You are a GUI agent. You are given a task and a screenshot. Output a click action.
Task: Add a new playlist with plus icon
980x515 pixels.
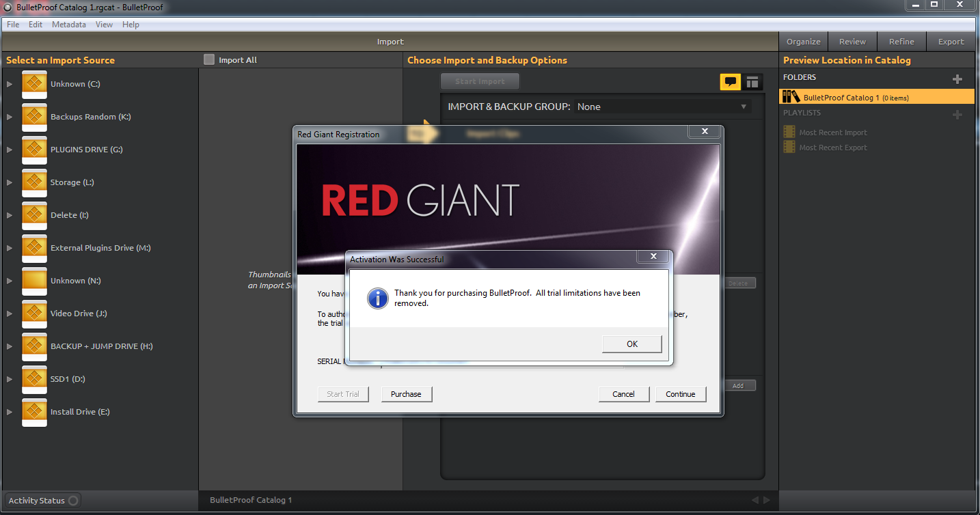(957, 115)
